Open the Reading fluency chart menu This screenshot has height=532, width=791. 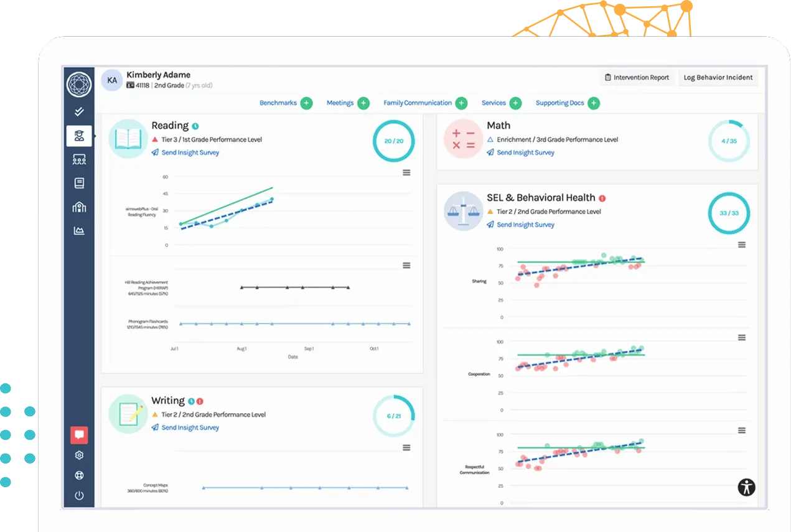406,173
